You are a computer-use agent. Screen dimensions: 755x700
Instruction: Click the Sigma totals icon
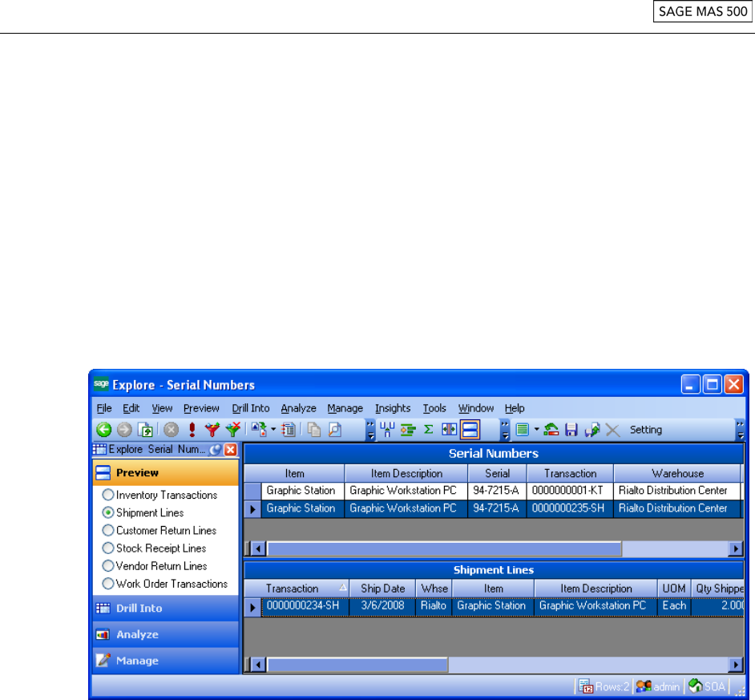coord(429,429)
